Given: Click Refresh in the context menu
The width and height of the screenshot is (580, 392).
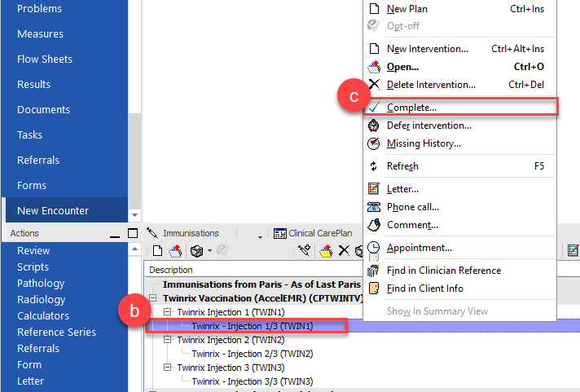Looking at the screenshot, I should tap(459, 166).
